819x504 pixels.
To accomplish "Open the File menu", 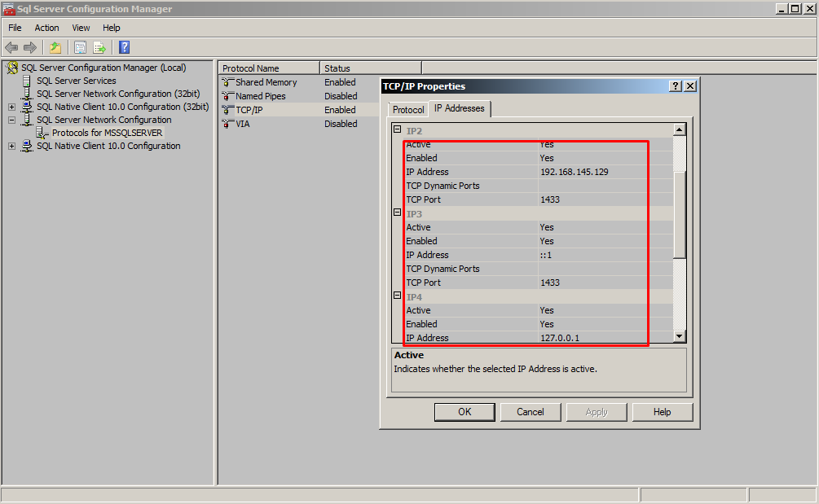I will [x=15, y=28].
